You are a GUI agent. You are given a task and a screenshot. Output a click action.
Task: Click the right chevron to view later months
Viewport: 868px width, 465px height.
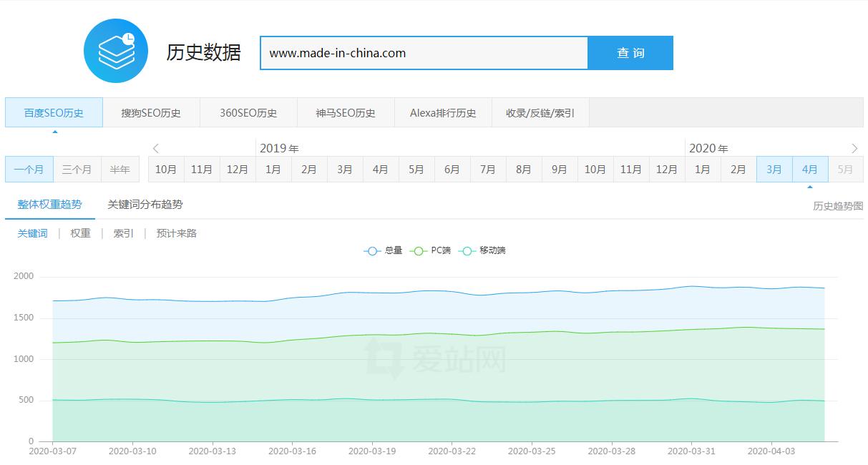click(x=854, y=148)
